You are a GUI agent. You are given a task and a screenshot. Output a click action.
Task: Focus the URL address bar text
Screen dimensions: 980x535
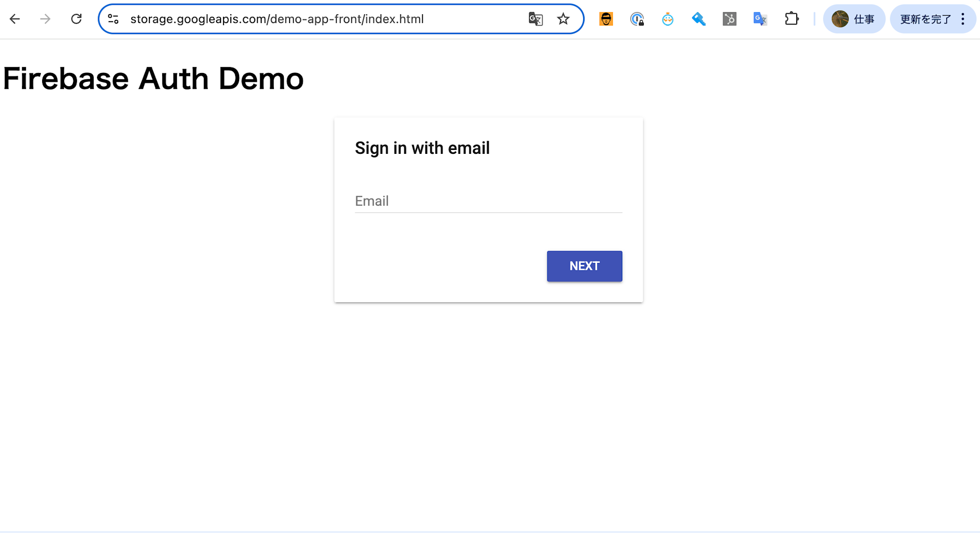point(277,19)
